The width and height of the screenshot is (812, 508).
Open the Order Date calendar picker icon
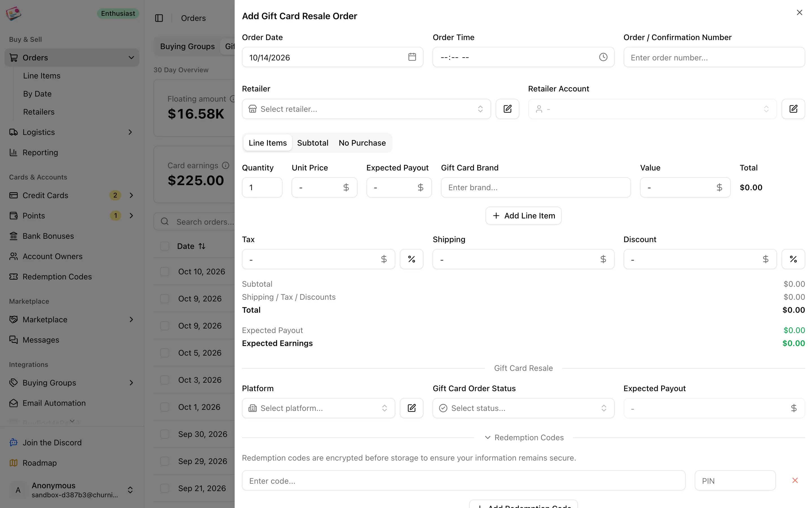coord(412,57)
